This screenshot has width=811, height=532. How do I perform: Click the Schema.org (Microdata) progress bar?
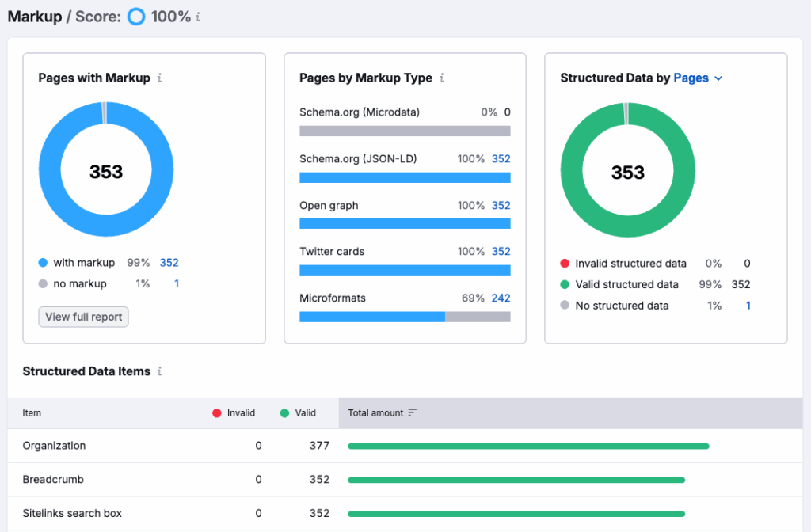(x=405, y=131)
